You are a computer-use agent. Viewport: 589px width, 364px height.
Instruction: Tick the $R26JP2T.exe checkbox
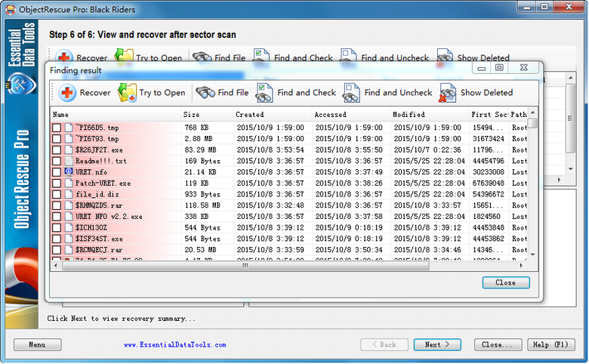click(57, 150)
